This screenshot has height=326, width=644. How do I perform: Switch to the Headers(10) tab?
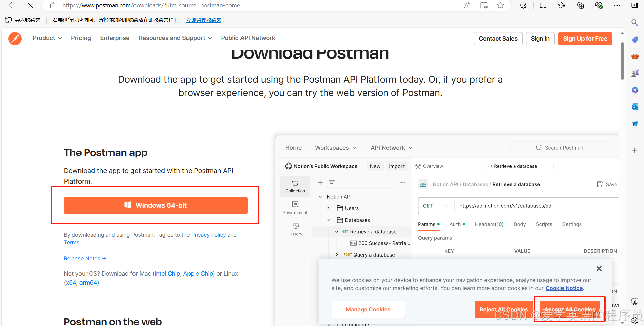(489, 224)
